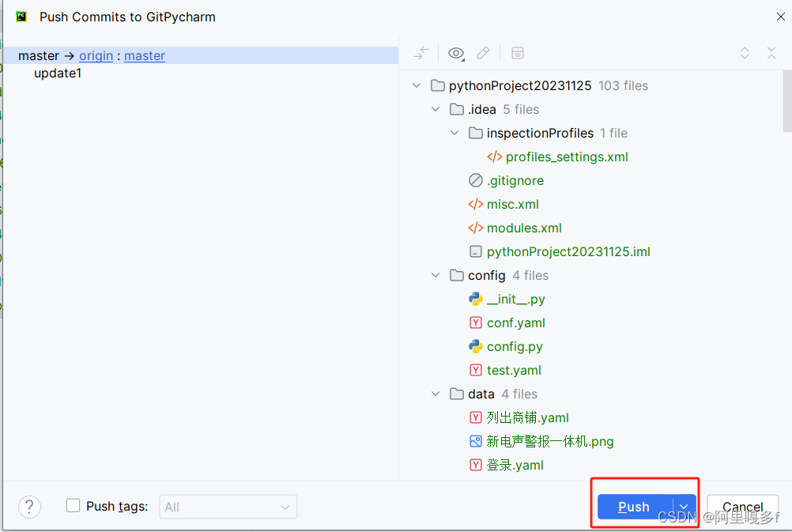Click the Cancel button

click(743, 507)
